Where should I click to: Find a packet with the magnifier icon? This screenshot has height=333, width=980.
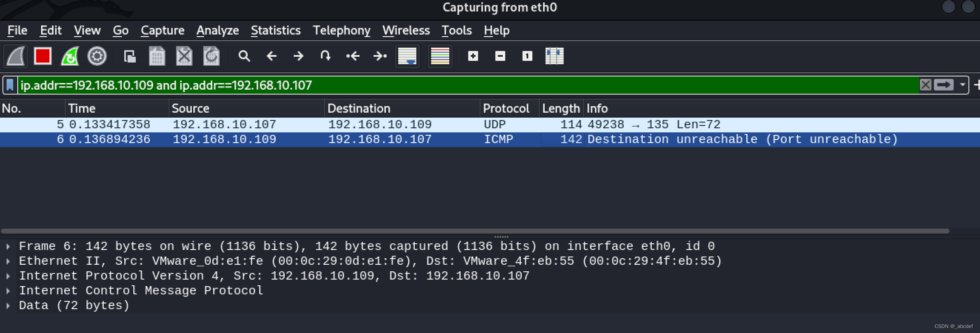tap(244, 56)
